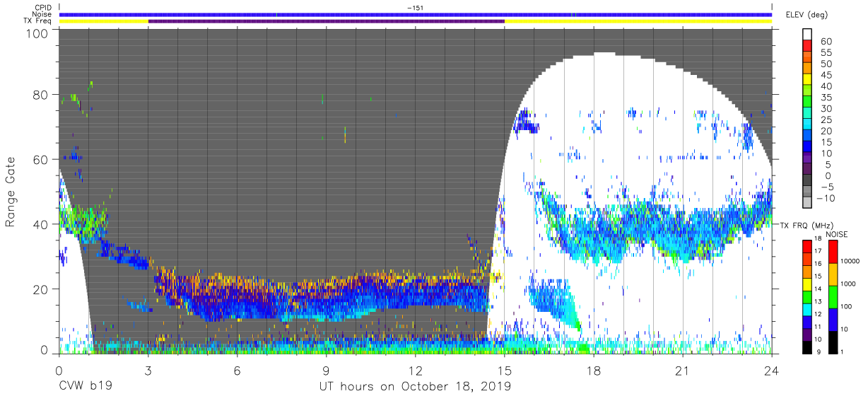Image resolution: width=868 pixels, height=401 pixels.
Task: Click the 80 tick on Range Gate axis
Action: coord(40,94)
